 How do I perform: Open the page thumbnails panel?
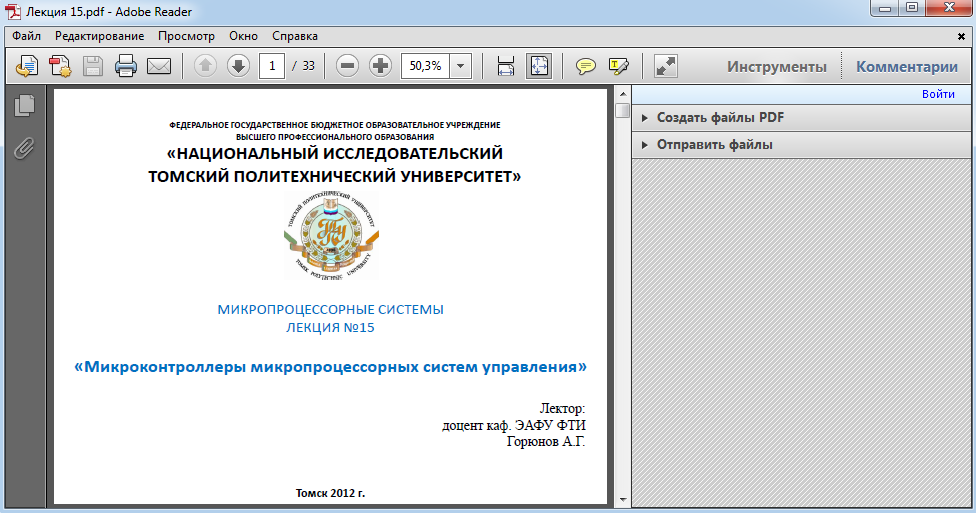coord(24,105)
